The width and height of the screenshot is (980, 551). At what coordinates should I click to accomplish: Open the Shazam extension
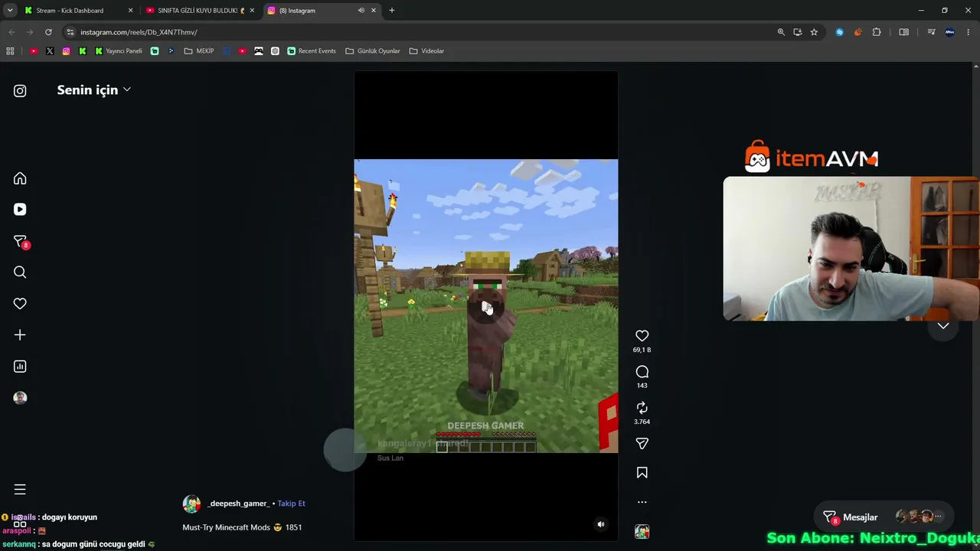840,32
